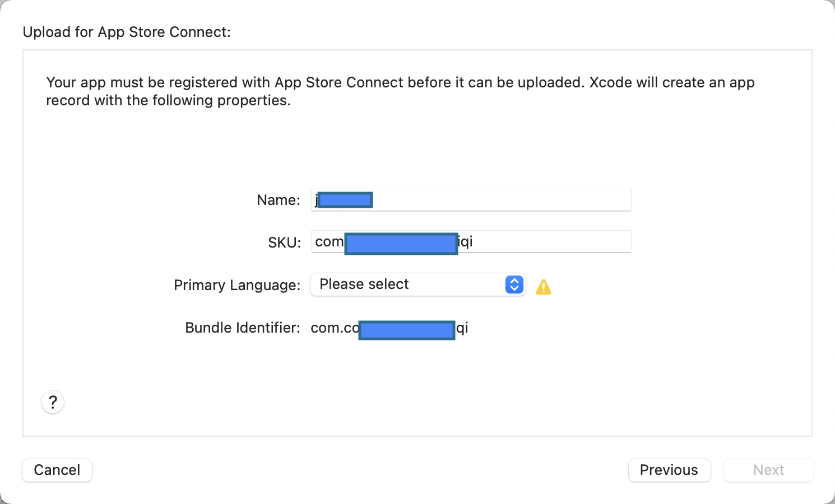Viewport: 835px width, 504px height.
Task: Click the grayed-out Next button
Action: click(768, 470)
